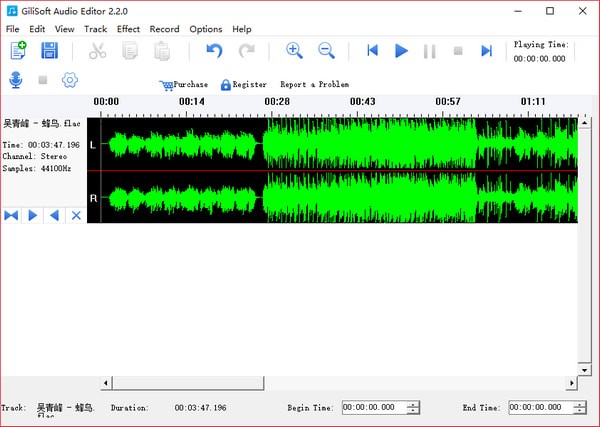Viewport: 600px width, 427px height.
Task: Skip to the start of the track
Action: pyautogui.click(x=372, y=50)
